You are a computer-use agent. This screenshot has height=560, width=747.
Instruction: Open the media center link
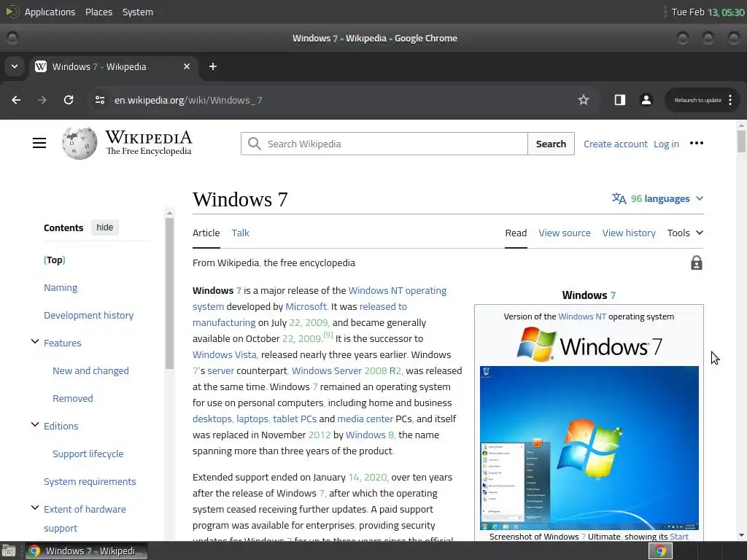click(365, 419)
